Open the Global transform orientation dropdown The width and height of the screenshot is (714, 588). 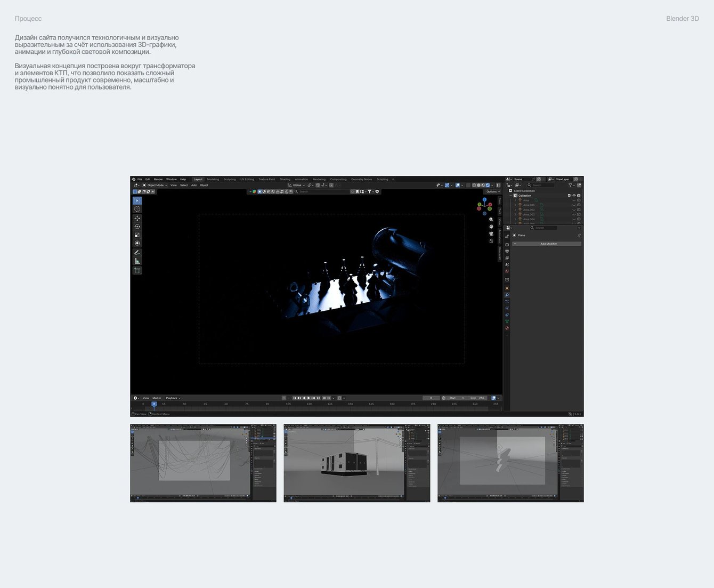(297, 186)
